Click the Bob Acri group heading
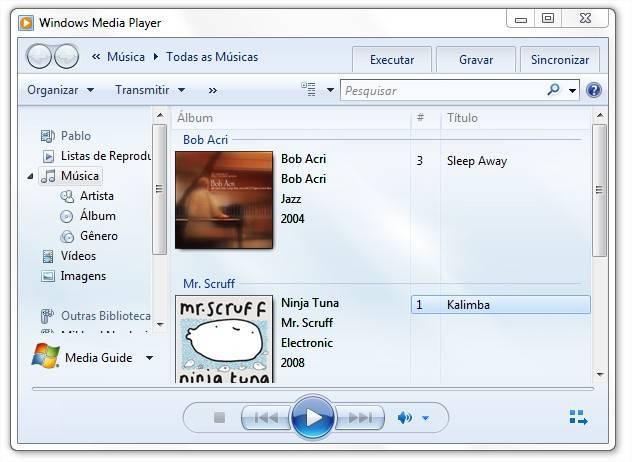632x462 pixels. tap(205, 140)
